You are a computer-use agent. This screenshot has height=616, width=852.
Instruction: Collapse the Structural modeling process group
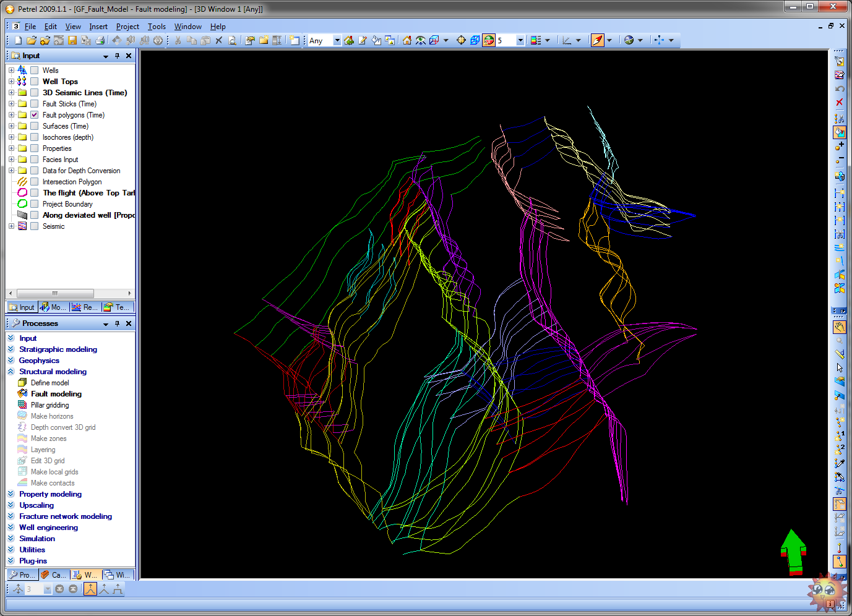point(11,372)
